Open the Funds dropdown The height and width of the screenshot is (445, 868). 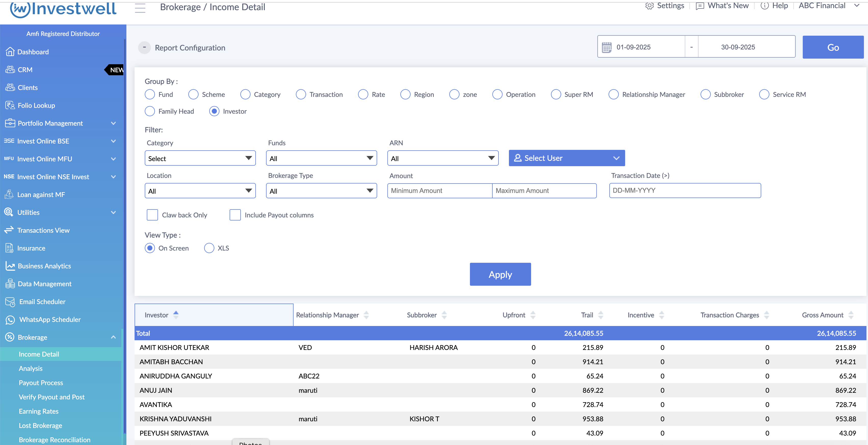coord(321,158)
